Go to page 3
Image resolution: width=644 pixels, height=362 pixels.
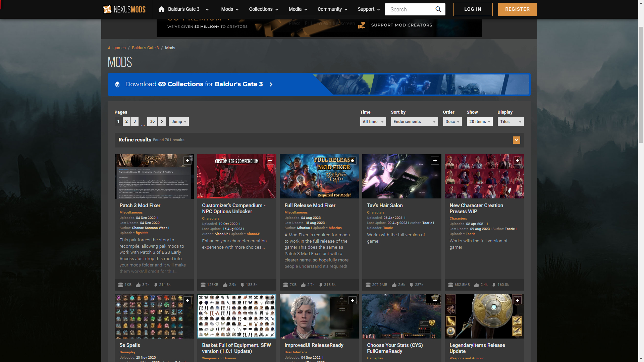[135, 121]
